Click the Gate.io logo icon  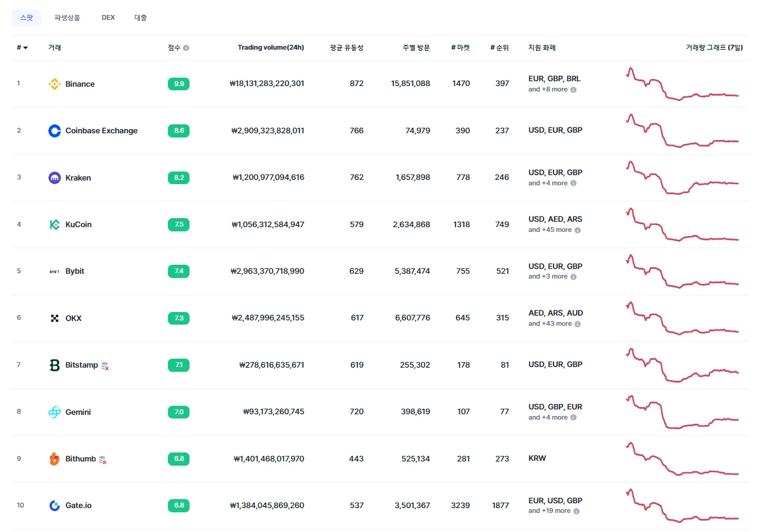54,506
